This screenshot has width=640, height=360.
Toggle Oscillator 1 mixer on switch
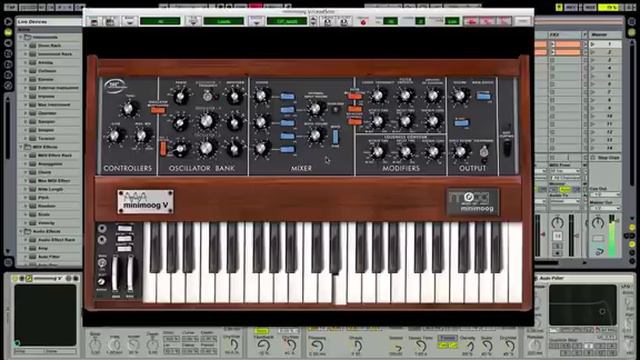point(287,96)
